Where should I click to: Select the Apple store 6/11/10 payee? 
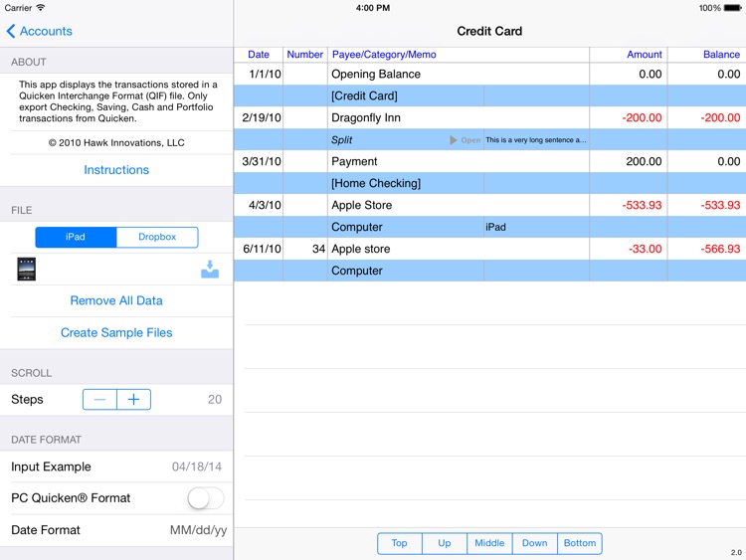pyautogui.click(x=361, y=249)
